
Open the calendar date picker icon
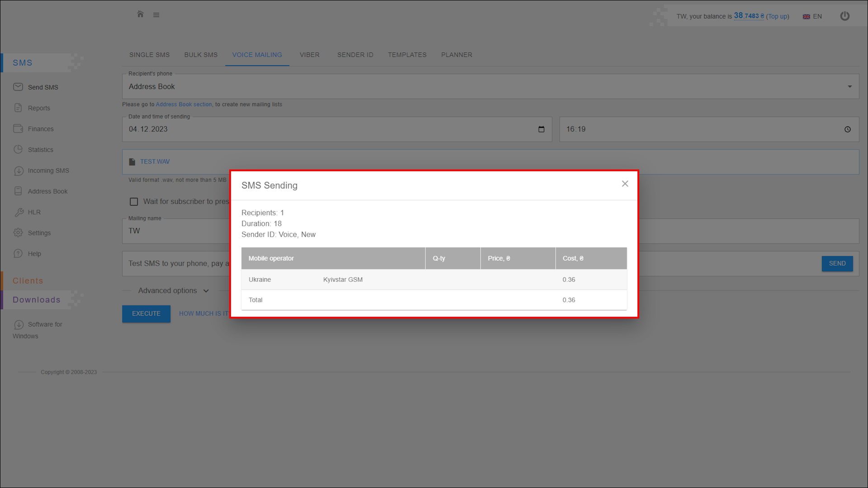541,129
